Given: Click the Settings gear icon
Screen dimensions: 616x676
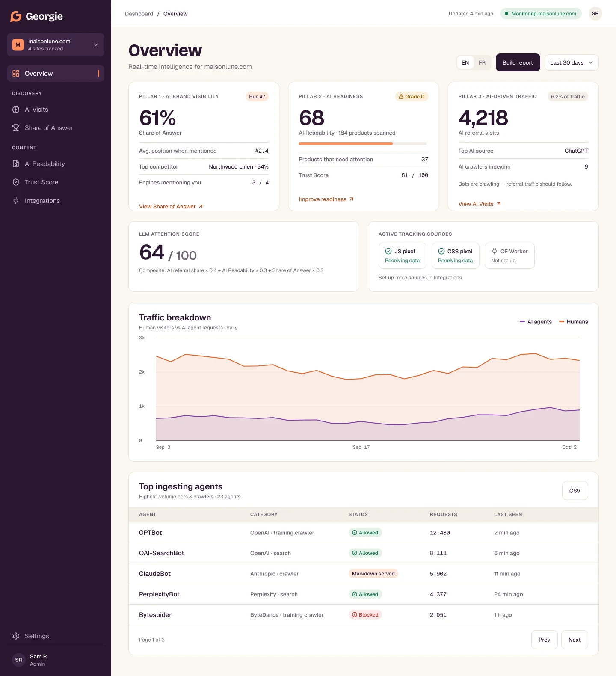Looking at the screenshot, I should point(16,636).
